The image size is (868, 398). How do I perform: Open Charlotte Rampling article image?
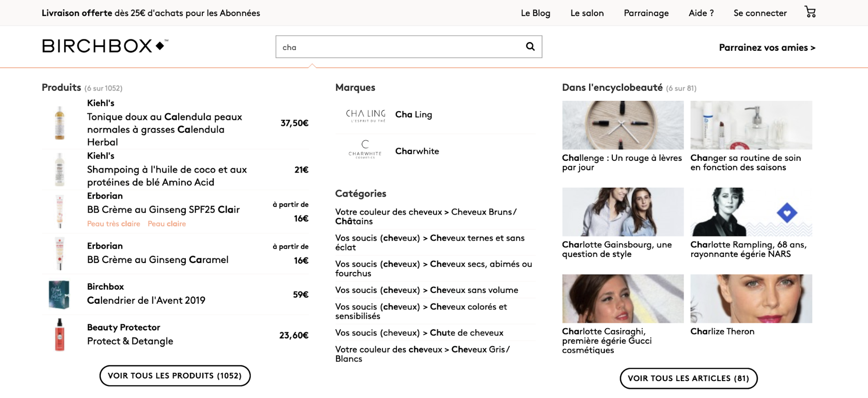point(751,212)
